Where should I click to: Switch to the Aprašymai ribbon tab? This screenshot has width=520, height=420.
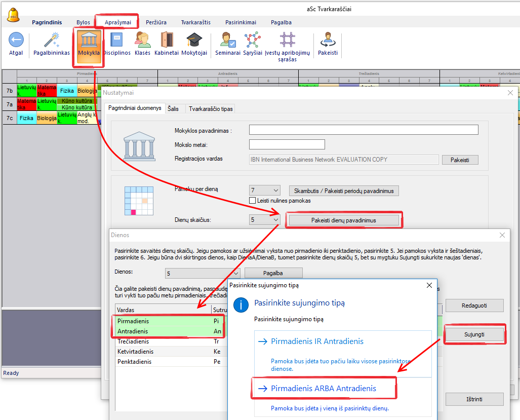(x=117, y=22)
